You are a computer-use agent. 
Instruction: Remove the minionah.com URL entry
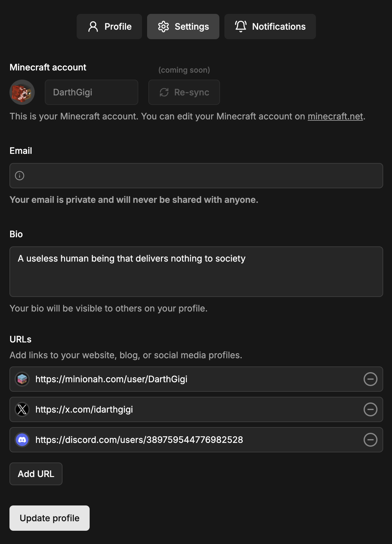371,379
